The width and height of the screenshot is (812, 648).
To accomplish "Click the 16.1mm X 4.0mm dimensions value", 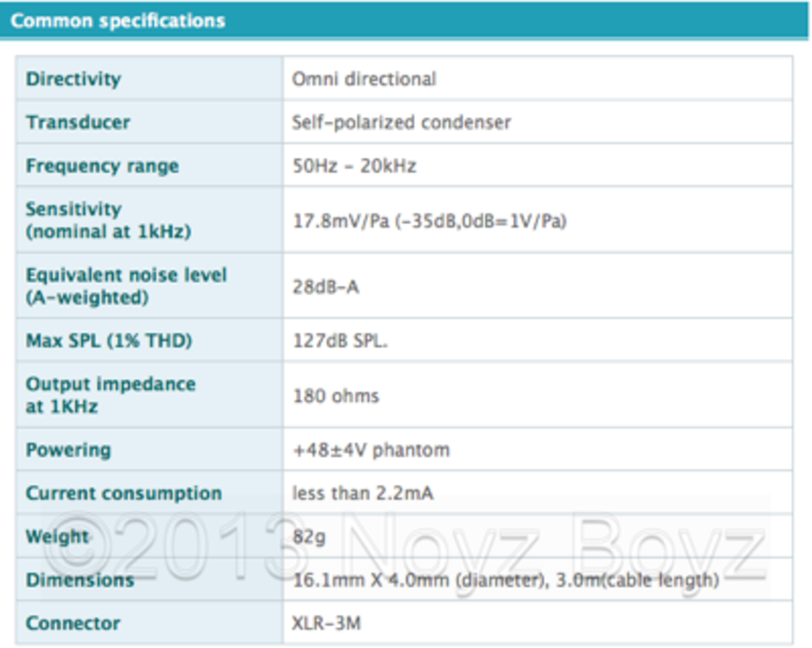I will [x=506, y=580].
